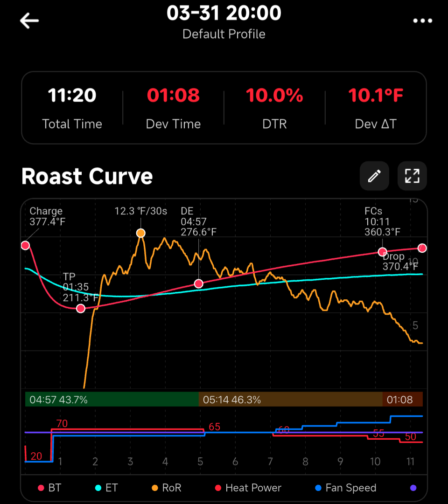Tap the red 01:08 development phase bar
Screen dimensions: 448x504
pos(402,400)
